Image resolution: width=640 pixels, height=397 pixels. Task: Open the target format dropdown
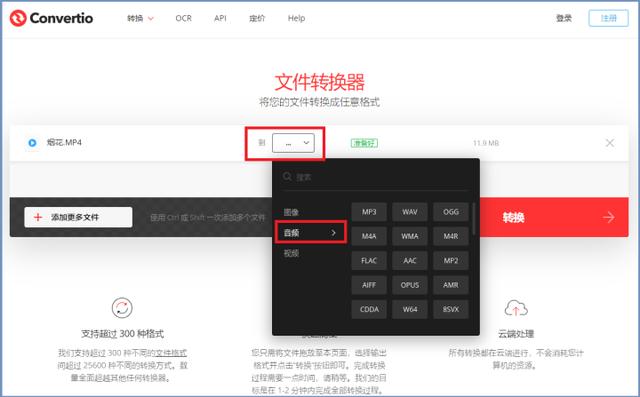coord(293,143)
